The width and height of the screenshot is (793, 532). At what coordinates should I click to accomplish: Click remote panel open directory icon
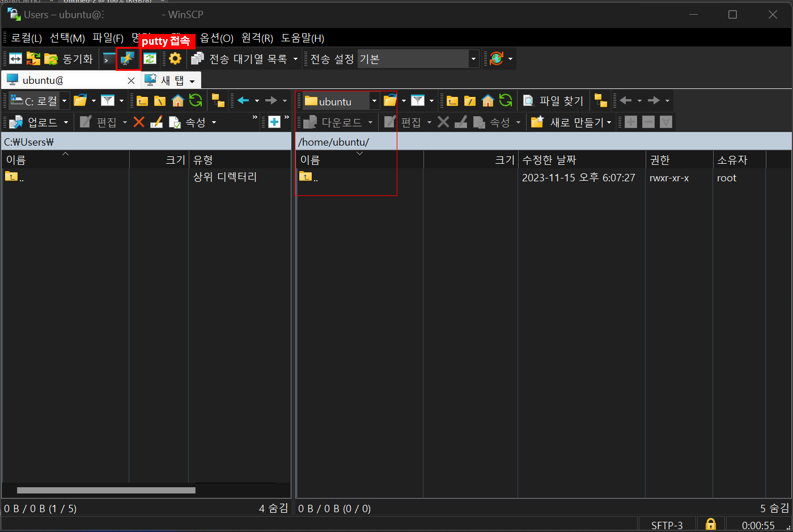coord(390,101)
